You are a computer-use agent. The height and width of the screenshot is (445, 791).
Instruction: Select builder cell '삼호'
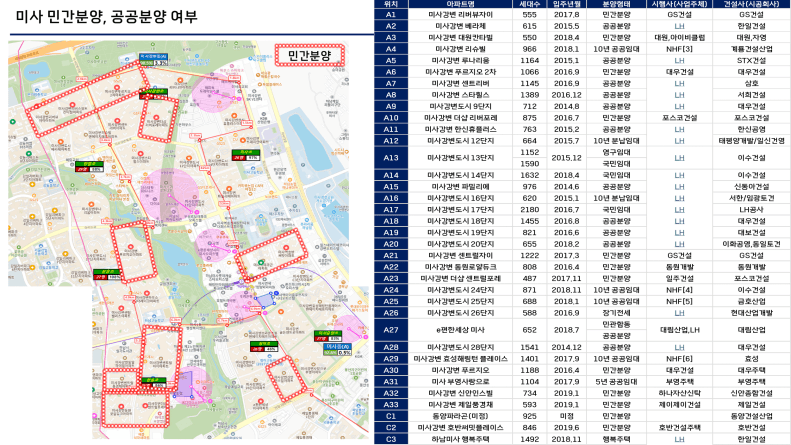coord(751,83)
